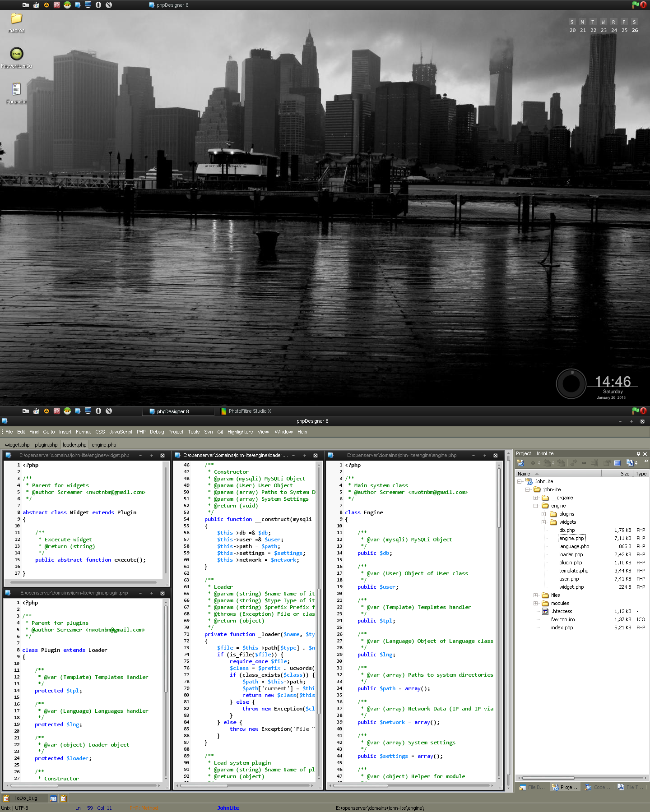Open the Code panel tab at bottom right

click(597, 787)
